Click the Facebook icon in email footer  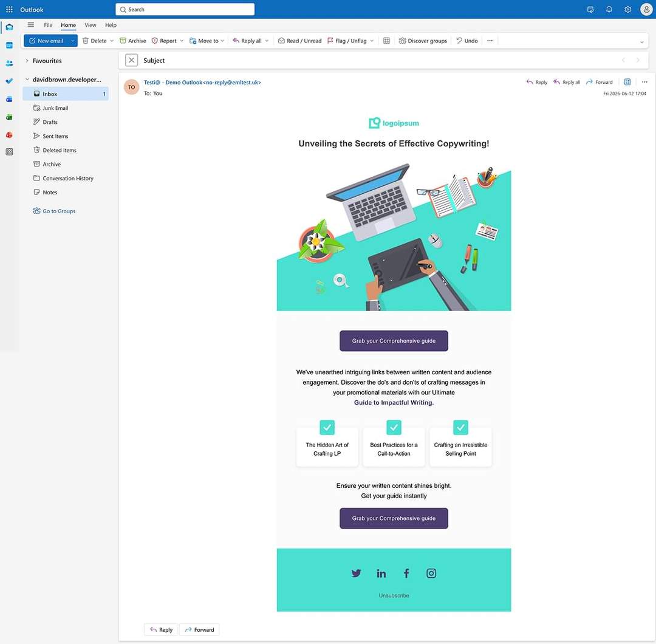tap(406, 574)
